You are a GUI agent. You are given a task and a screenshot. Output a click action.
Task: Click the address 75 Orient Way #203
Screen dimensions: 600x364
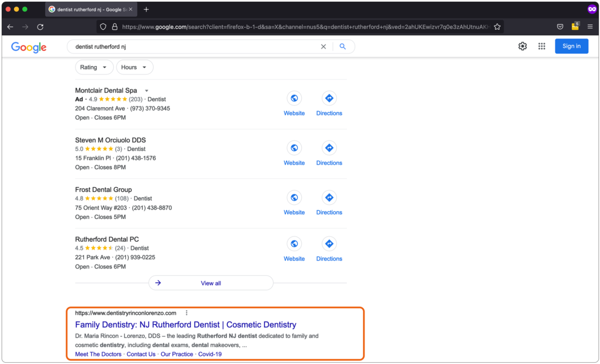(x=101, y=208)
